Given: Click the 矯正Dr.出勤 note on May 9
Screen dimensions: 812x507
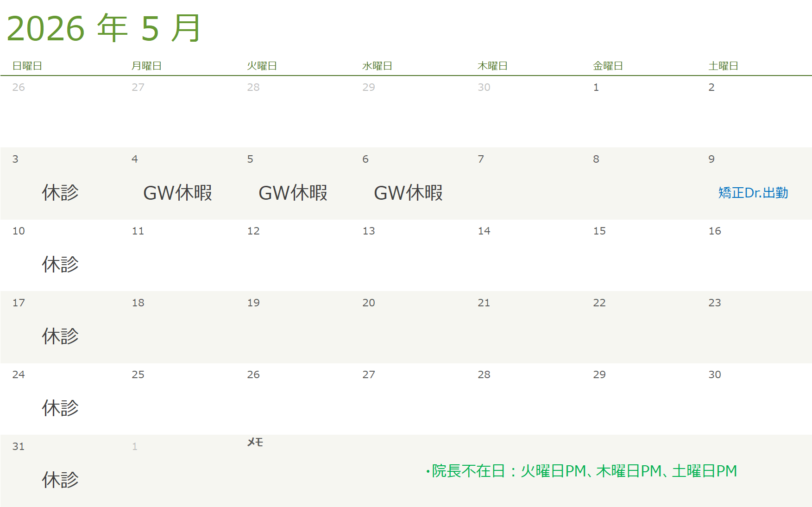Looking at the screenshot, I should 753,193.
